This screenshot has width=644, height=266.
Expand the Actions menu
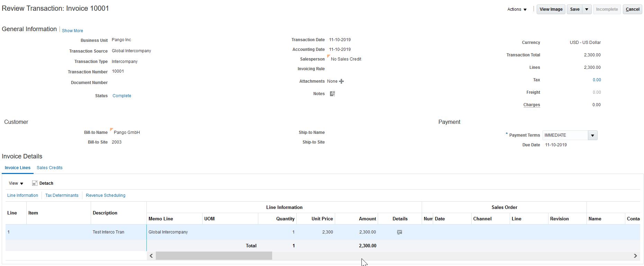click(517, 9)
